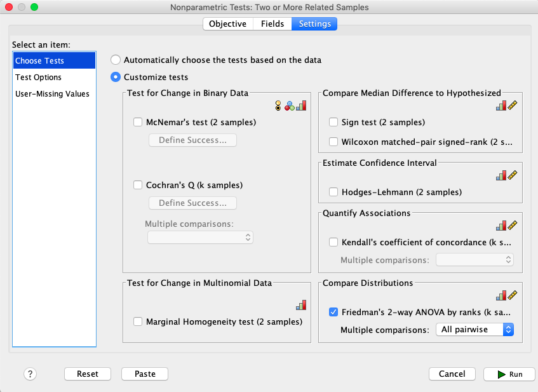
Task: Click the ordinal bar icon in Binary Data
Action: [301, 105]
